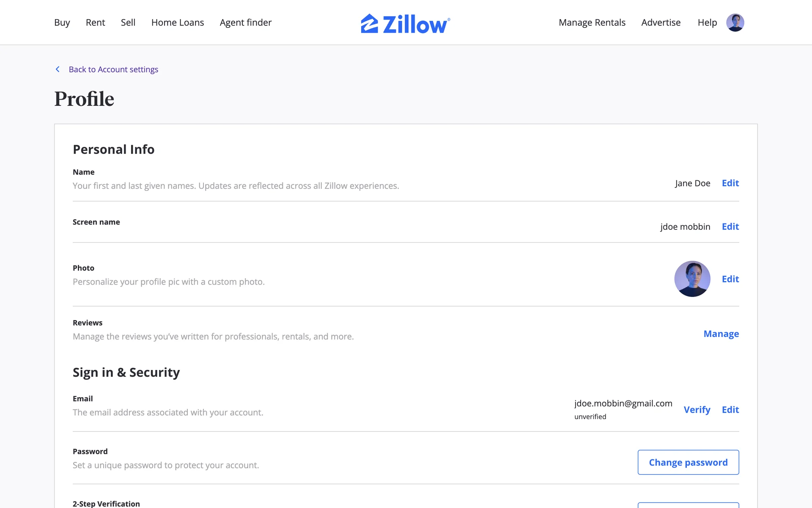Open Home Loans navigation item
This screenshot has width=812, height=508.
177,22
